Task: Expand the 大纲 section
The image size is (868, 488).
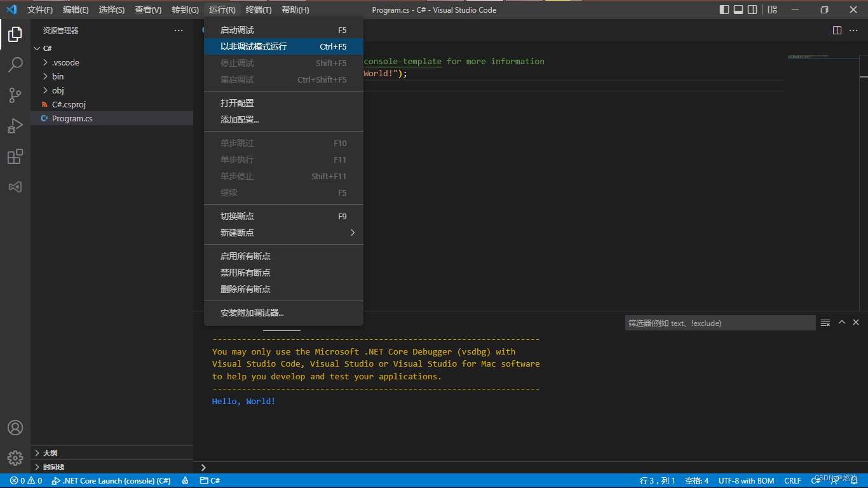Action: click(x=112, y=453)
